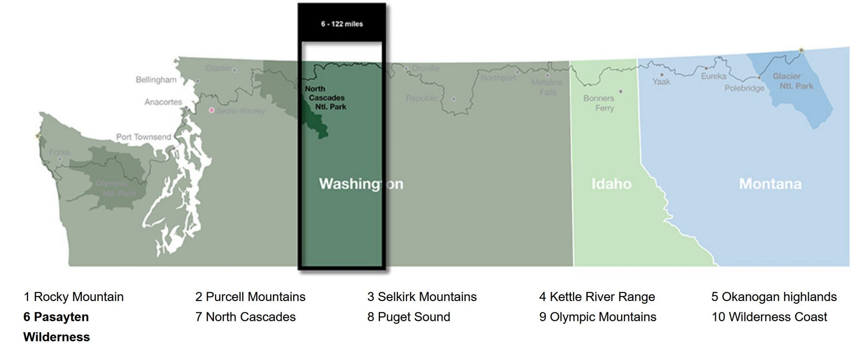This screenshot has width=868, height=355.
Task: Open the 4 Kettle River Range section
Action: click(x=597, y=297)
